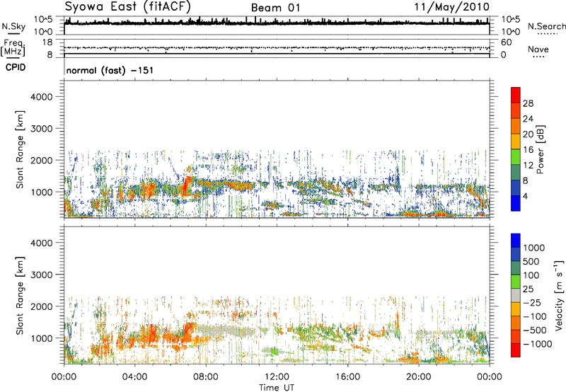Click 'Slant Range [km]' beside the velocity panel

[20, 296]
